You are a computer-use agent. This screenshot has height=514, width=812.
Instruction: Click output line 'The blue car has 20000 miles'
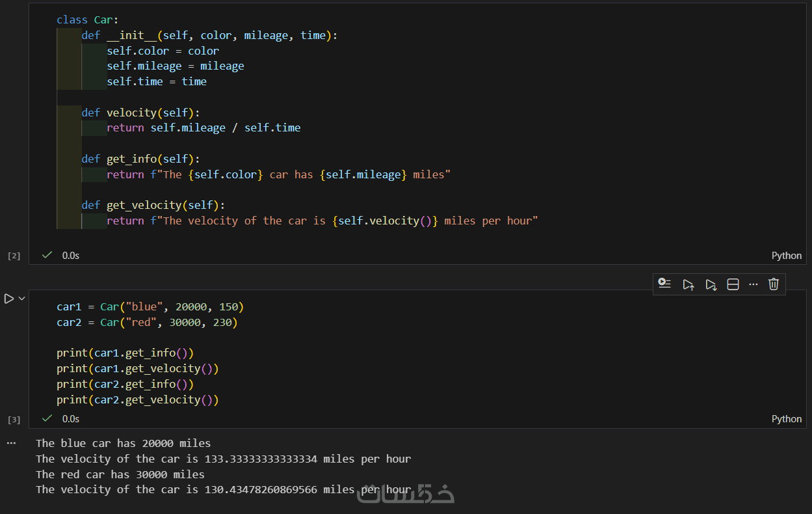coord(123,443)
